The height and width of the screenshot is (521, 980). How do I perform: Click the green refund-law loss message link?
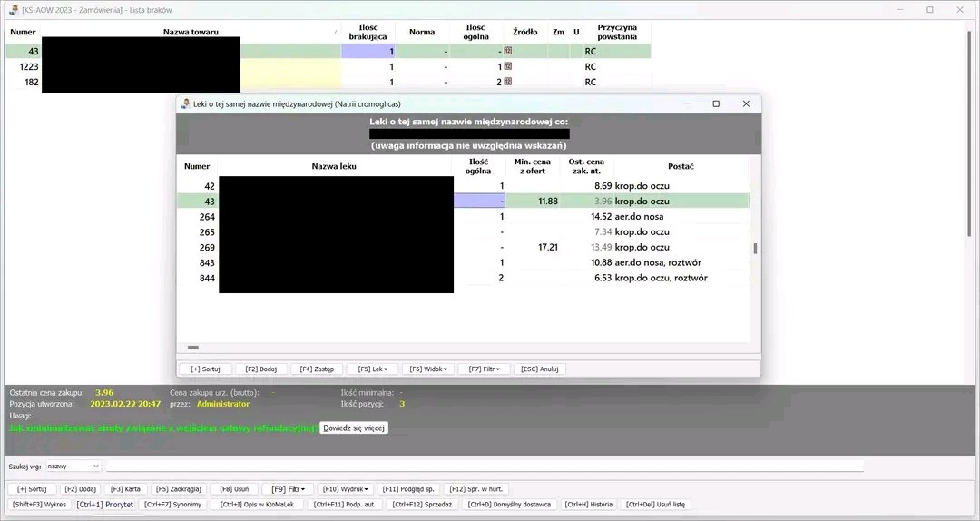pos(163,428)
